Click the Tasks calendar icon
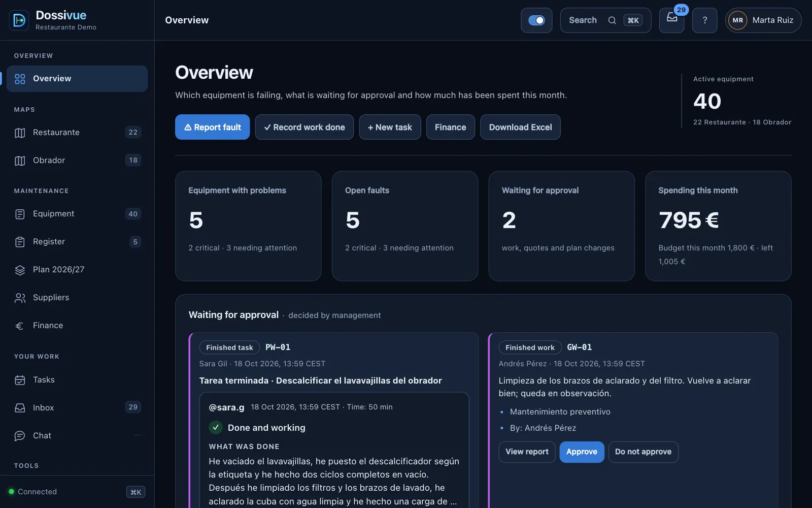The image size is (812, 508). click(20, 380)
